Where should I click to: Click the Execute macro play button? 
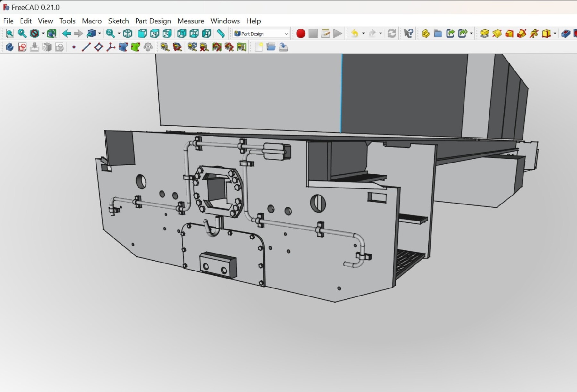coord(338,33)
